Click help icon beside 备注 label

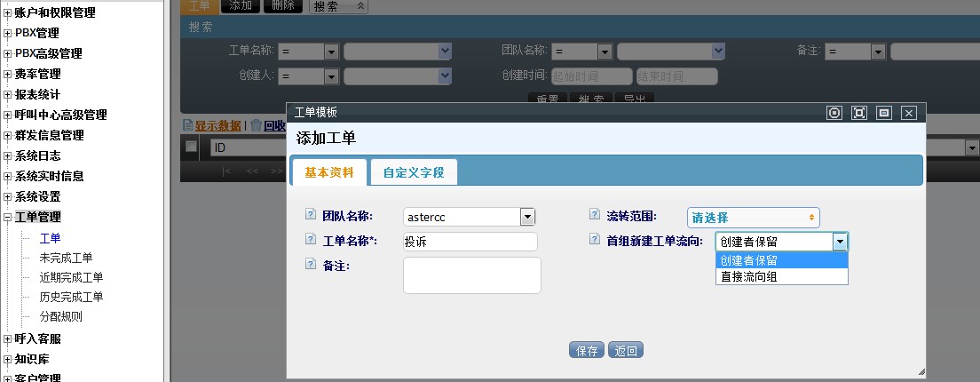[311, 264]
